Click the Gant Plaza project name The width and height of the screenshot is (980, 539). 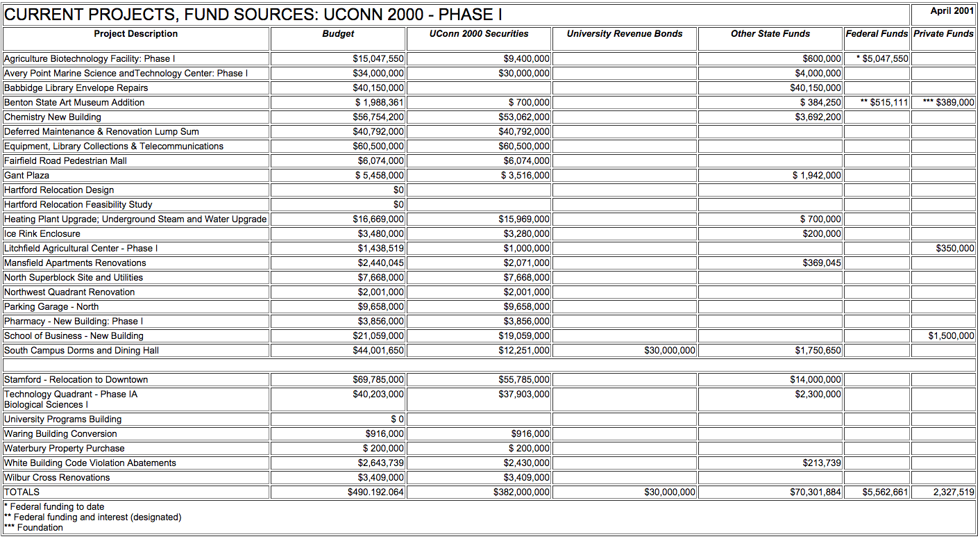pos(27,176)
